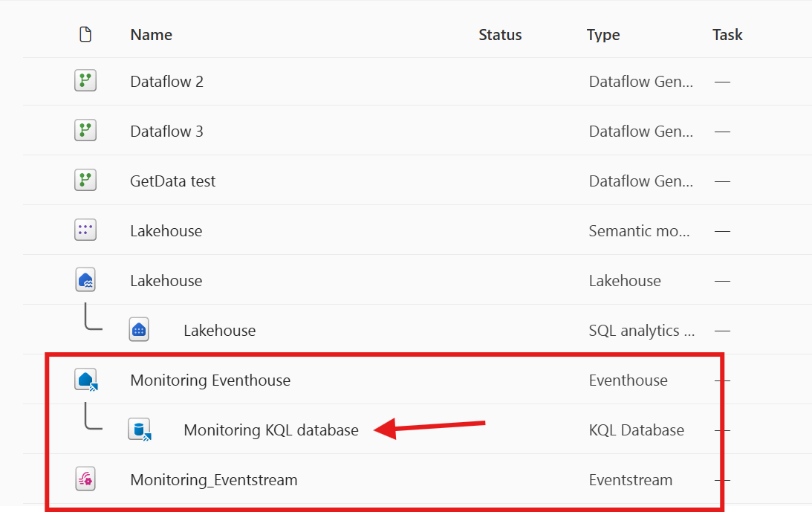Select the Dataflow 2 dataflow icon
This screenshot has height=512, width=812.
[x=85, y=80]
